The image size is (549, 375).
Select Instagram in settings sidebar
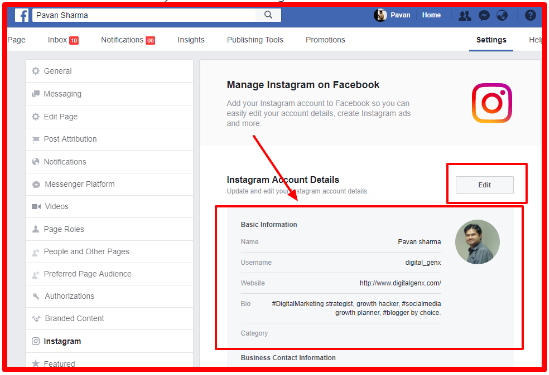pyautogui.click(x=110, y=341)
